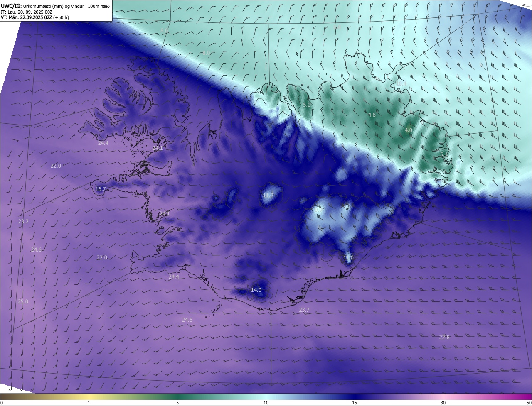Click the 11.2 value label on the map
The height and width of the screenshot is (406, 532).
click(x=268, y=195)
